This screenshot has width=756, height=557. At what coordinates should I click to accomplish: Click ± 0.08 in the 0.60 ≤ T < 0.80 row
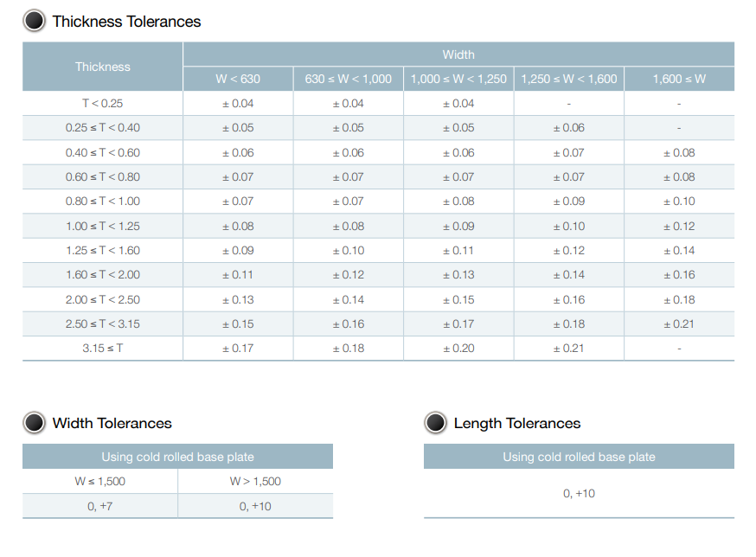click(x=679, y=177)
